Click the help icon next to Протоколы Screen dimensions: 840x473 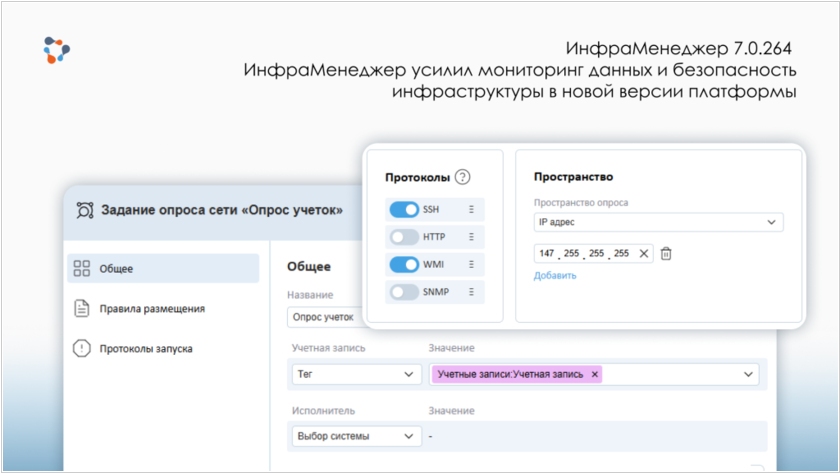point(462,177)
